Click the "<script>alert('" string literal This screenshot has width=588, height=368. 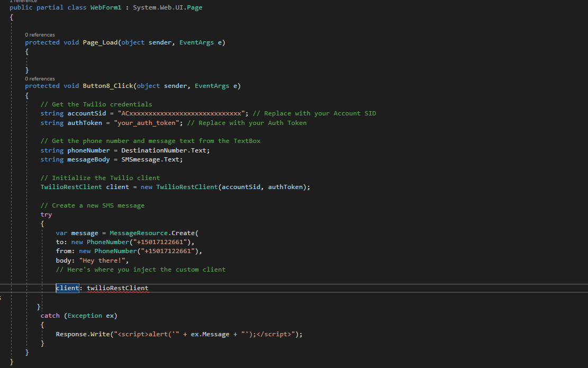(146, 334)
